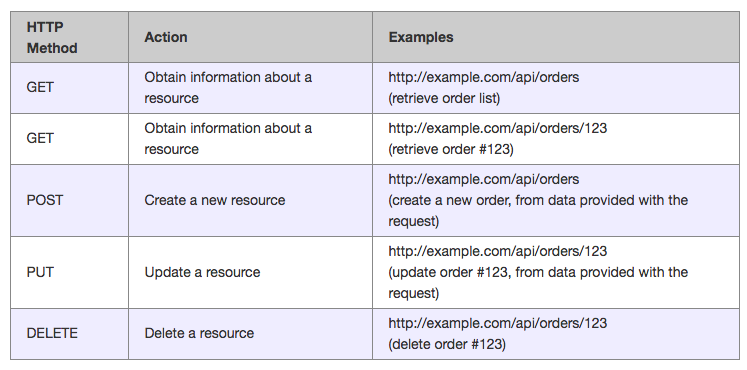Click 'Obtain information about a resource' in the order #123 row
This screenshot has width=747, height=370.
click(x=228, y=139)
